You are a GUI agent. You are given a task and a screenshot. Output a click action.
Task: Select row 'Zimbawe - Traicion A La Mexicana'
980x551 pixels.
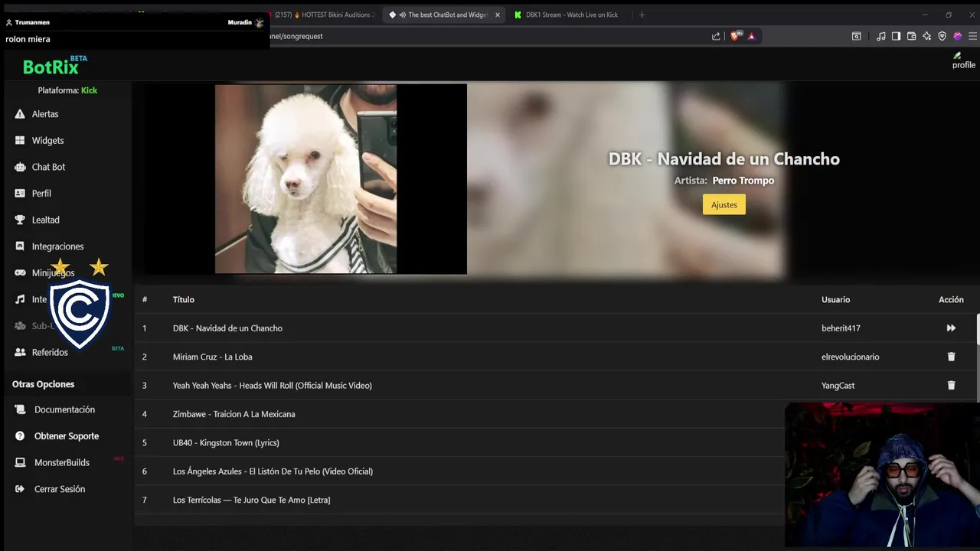pos(459,414)
